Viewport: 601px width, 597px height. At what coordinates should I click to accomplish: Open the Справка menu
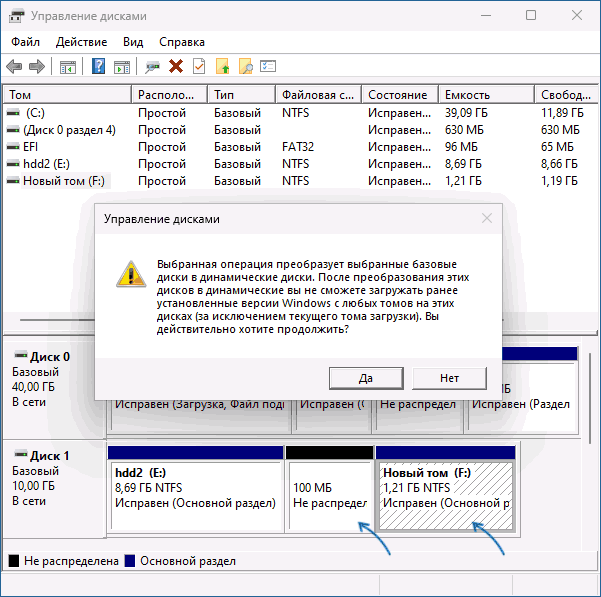tap(182, 42)
